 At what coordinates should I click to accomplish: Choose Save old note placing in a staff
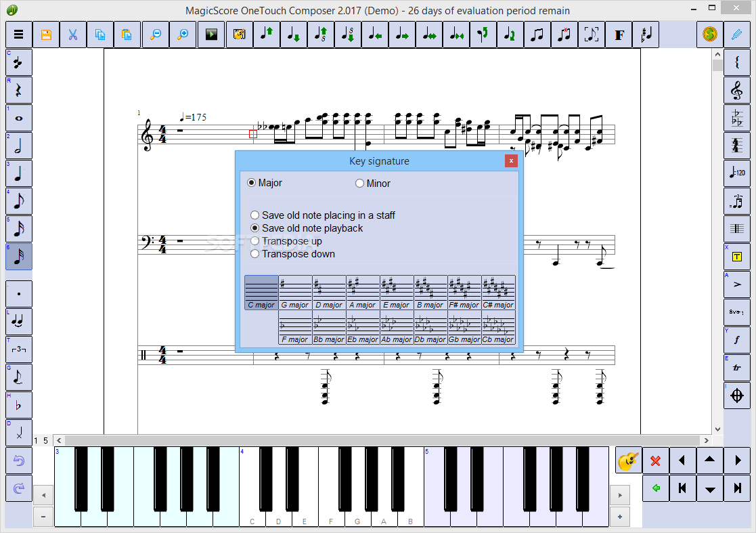(x=323, y=215)
